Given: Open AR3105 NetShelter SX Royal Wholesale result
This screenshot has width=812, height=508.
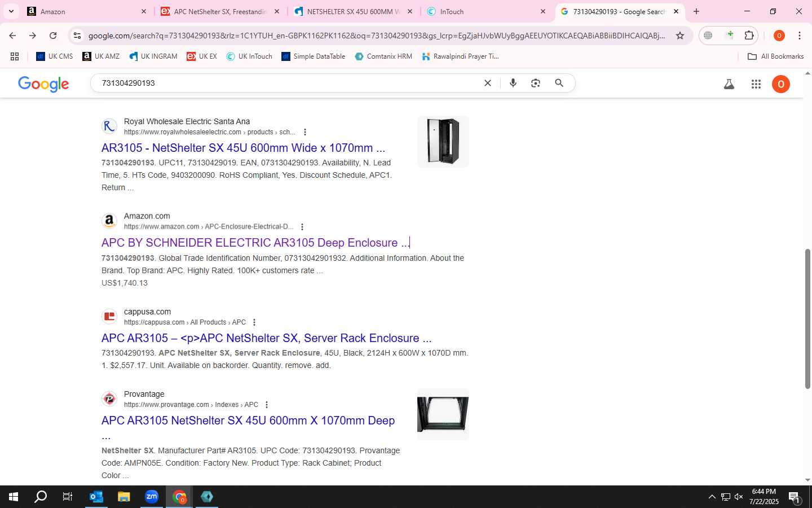Looking at the screenshot, I should pyautogui.click(x=243, y=148).
